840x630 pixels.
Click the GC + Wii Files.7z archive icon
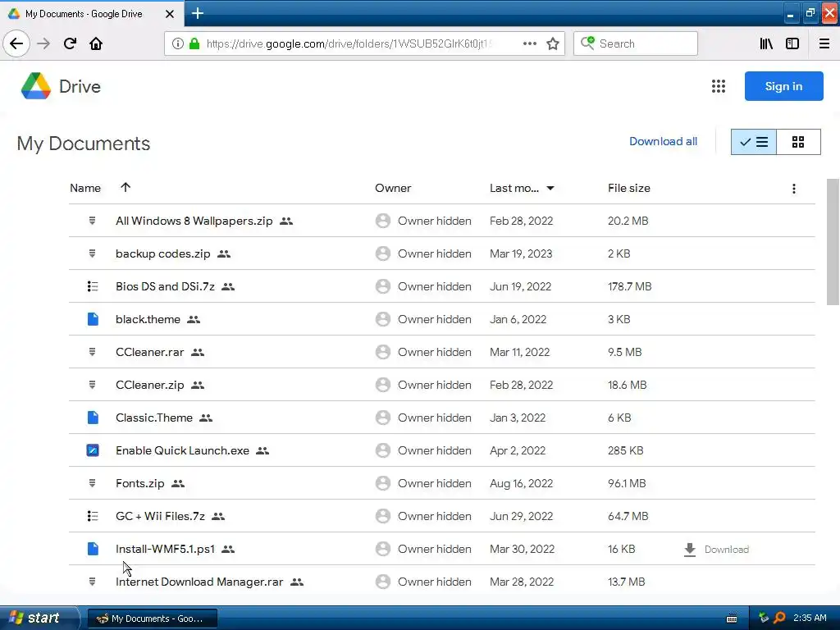click(x=93, y=516)
